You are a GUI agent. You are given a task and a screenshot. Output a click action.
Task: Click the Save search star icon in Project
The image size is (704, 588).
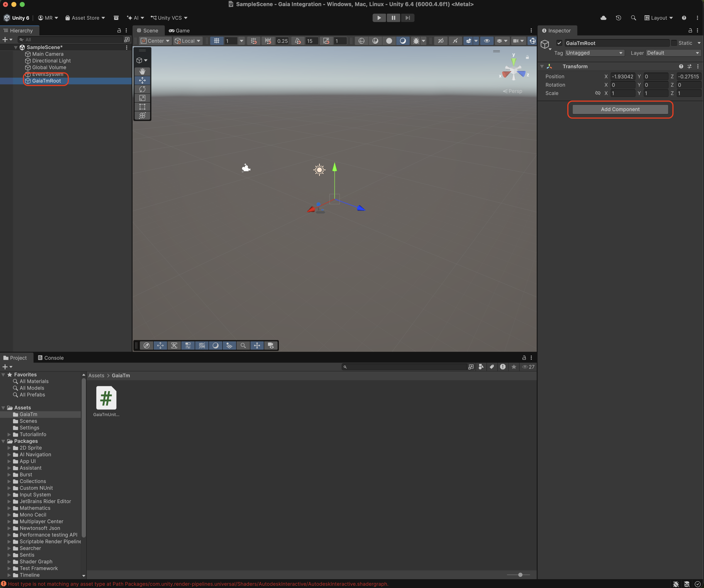(514, 367)
